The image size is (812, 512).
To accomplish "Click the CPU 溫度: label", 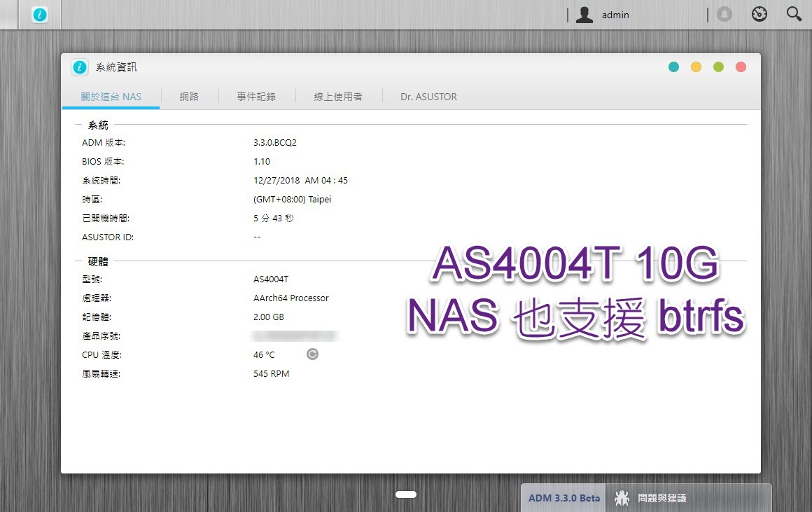I will click(101, 355).
